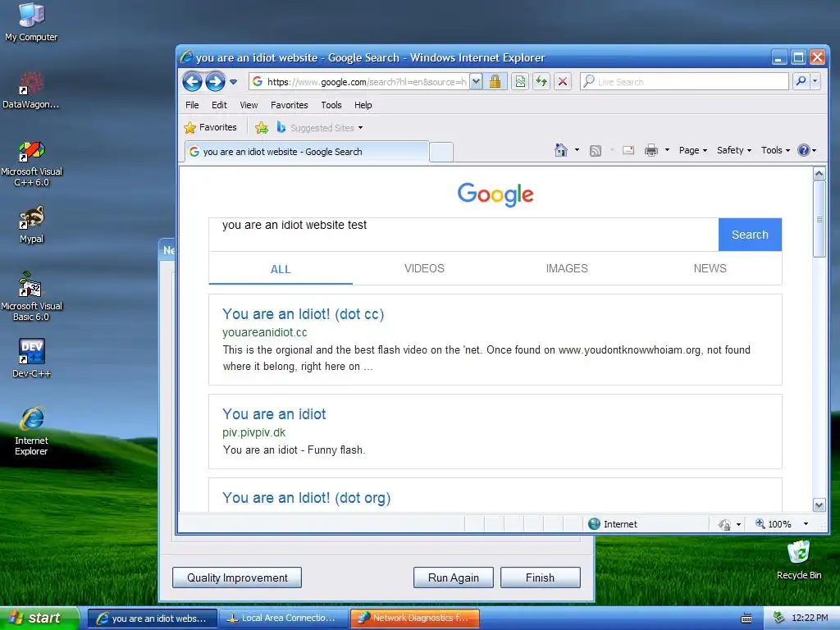840x630 pixels.
Task: Select the Dev-C++ desktop icon
Action: (x=32, y=358)
